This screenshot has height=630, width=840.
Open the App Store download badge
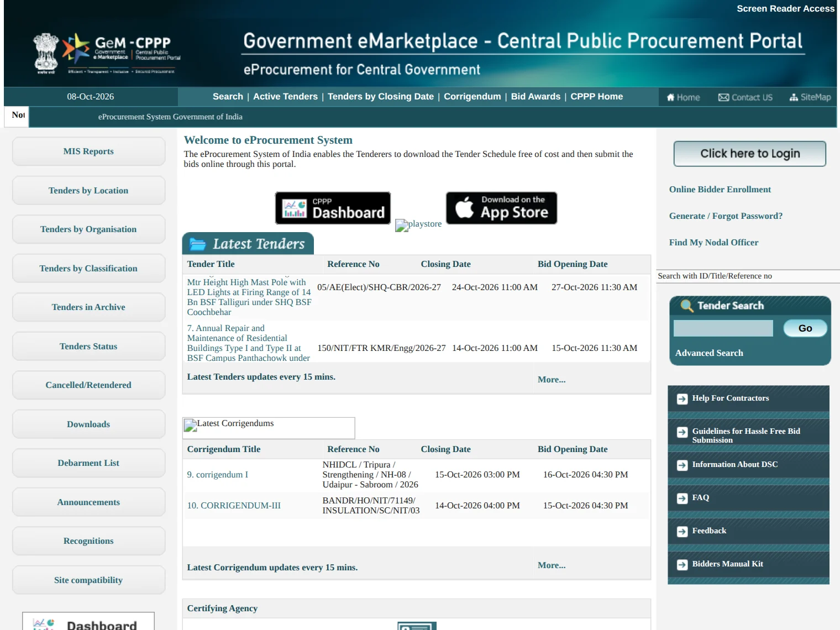[x=501, y=208]
